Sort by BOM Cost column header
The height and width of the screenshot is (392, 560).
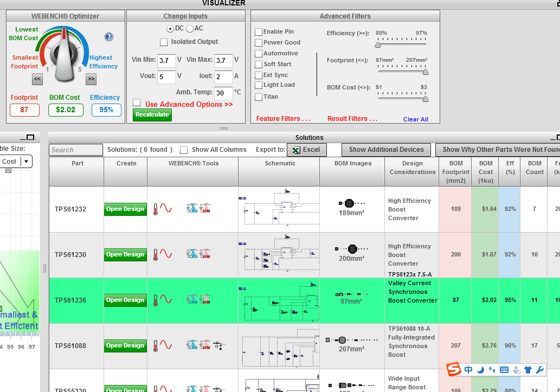[485, 171]
